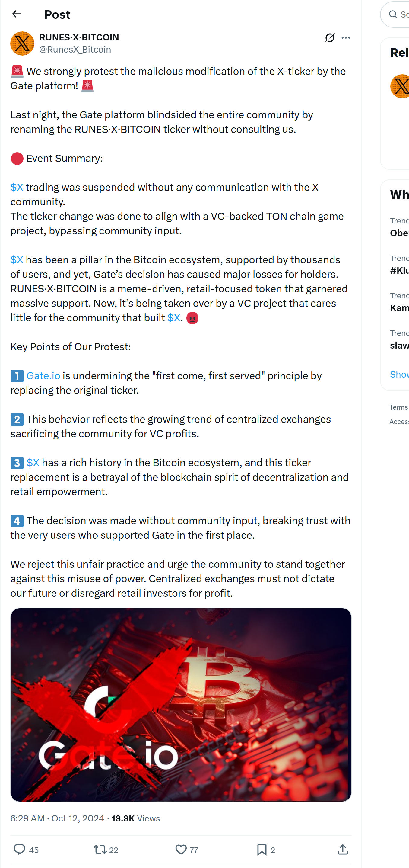Click the slashed Grok icon on the post
Viewport: 409px width, 868px height.
coord(330,38)
